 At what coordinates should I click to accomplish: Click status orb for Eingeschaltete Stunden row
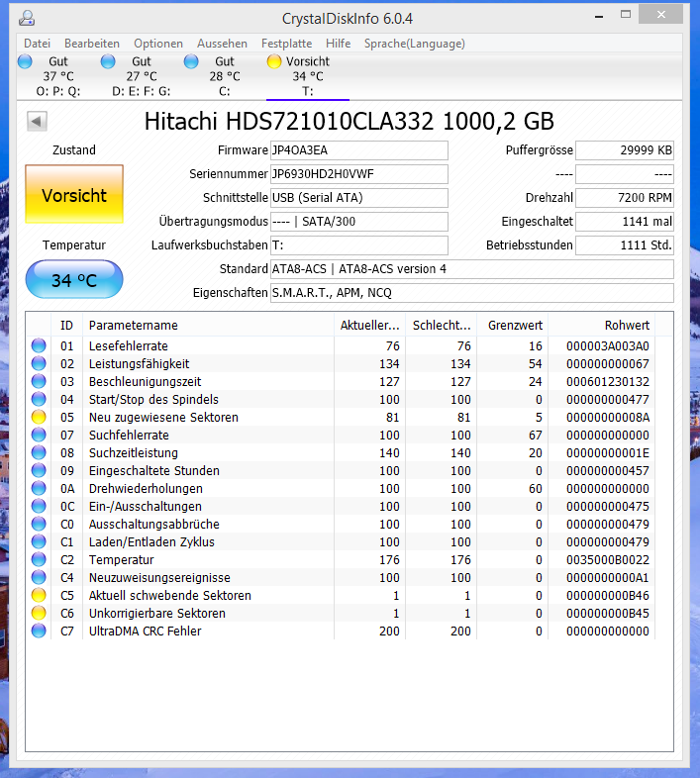(x=39, y=471)
